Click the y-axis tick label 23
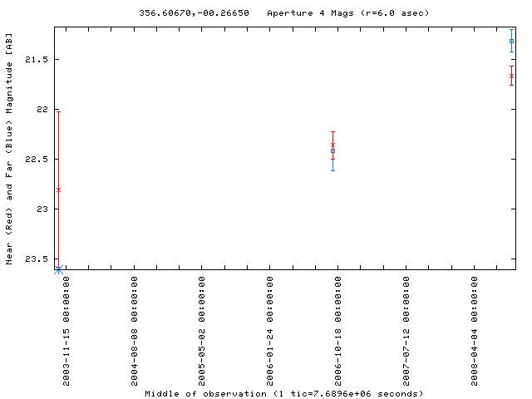This screenshot has width=532, height=399. coord(42,209)
